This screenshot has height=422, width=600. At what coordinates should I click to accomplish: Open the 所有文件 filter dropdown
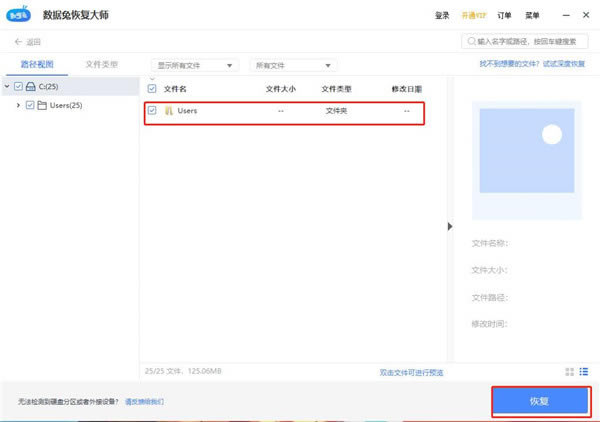coord(293,65)
